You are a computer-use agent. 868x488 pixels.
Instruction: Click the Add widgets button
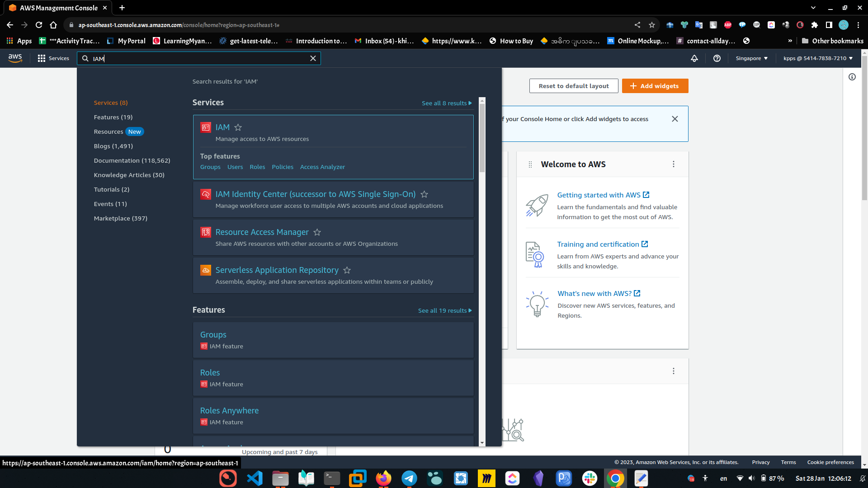point(655,86)
